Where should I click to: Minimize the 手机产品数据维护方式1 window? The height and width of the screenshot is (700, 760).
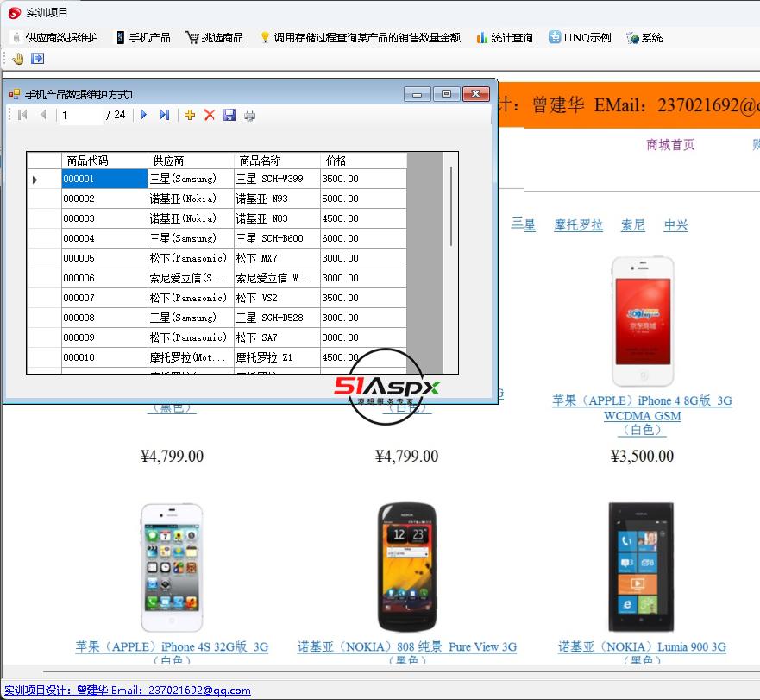(x=417, y=94)
